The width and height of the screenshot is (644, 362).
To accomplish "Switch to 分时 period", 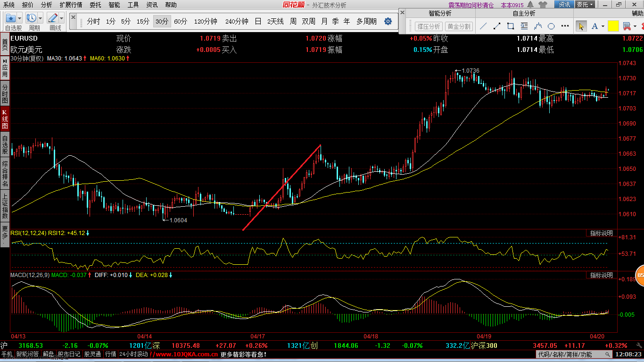I will [93, 21].
